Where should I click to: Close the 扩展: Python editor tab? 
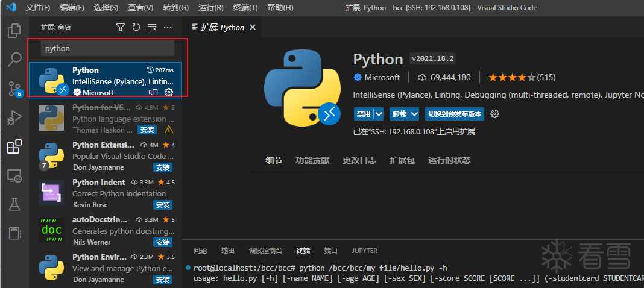(x=253, y=27)
